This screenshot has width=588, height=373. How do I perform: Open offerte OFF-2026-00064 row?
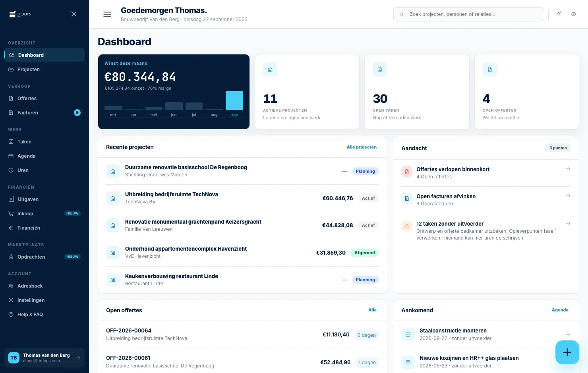[242, 335]
